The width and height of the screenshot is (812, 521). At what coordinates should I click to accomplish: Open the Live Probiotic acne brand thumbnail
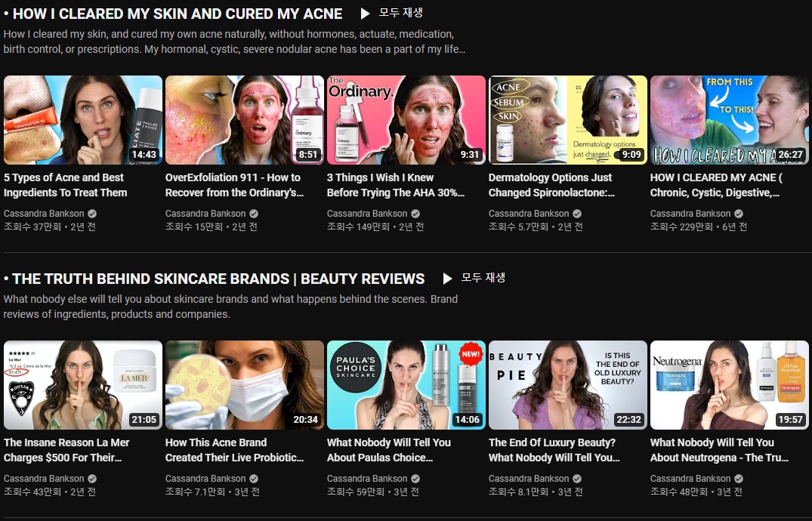click(245, 385)
